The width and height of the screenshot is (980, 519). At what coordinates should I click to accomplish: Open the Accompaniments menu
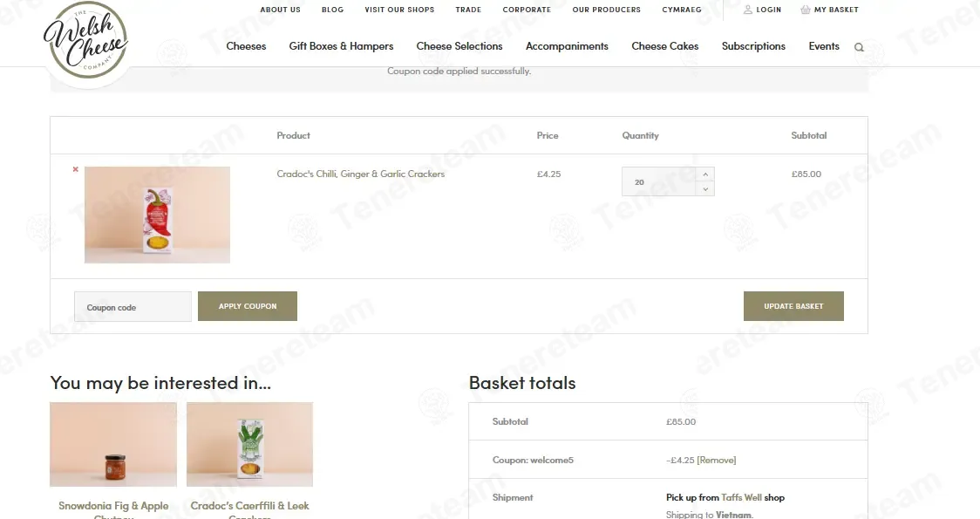pos(567,46)
